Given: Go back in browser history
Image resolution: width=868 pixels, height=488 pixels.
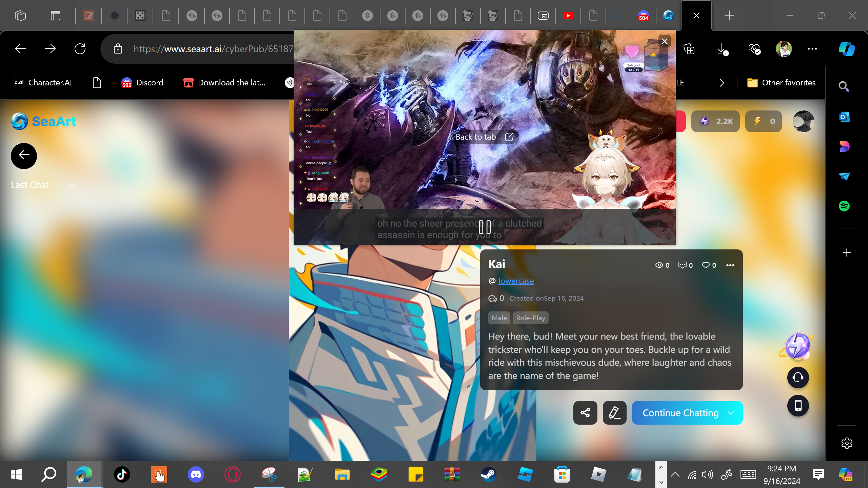Looking at the screenshot, I should tap(20, 49).
